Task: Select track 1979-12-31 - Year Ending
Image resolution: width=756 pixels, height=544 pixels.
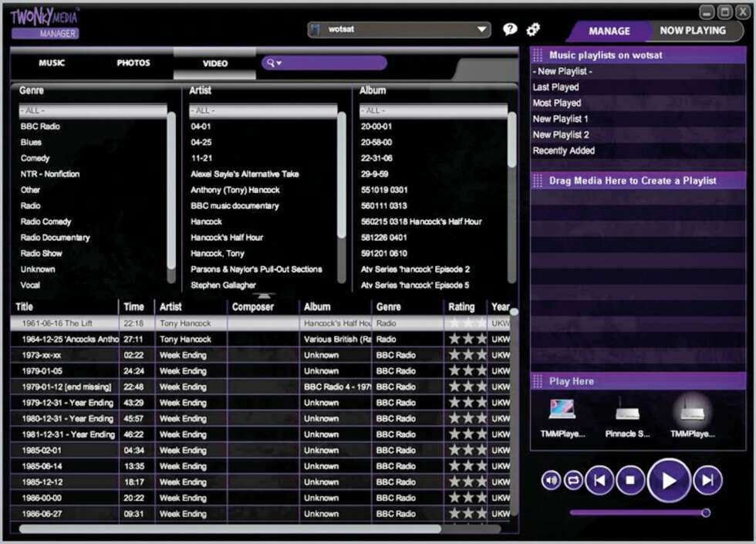Action: pos(68,403)
